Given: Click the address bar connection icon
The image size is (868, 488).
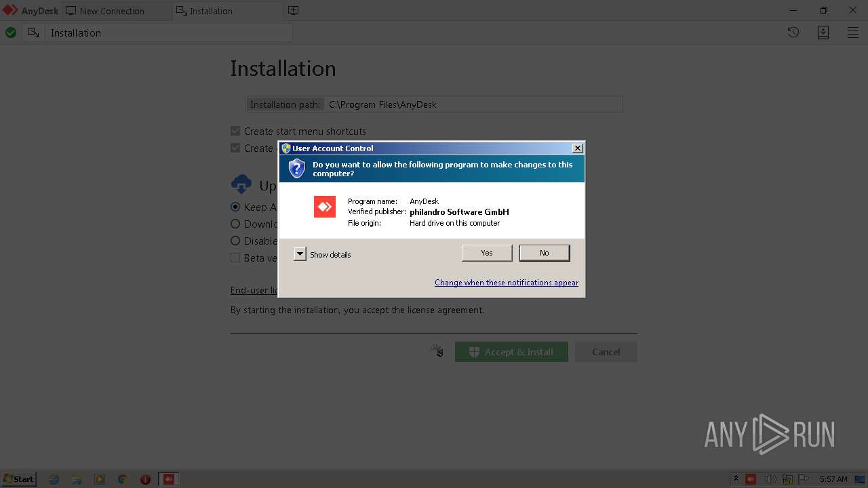Looking at the screenshot, I should point(33,33).
